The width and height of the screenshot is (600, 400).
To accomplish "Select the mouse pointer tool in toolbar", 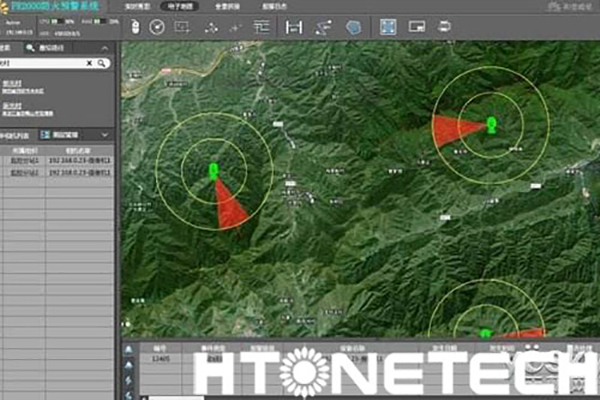I will [136, 27].
